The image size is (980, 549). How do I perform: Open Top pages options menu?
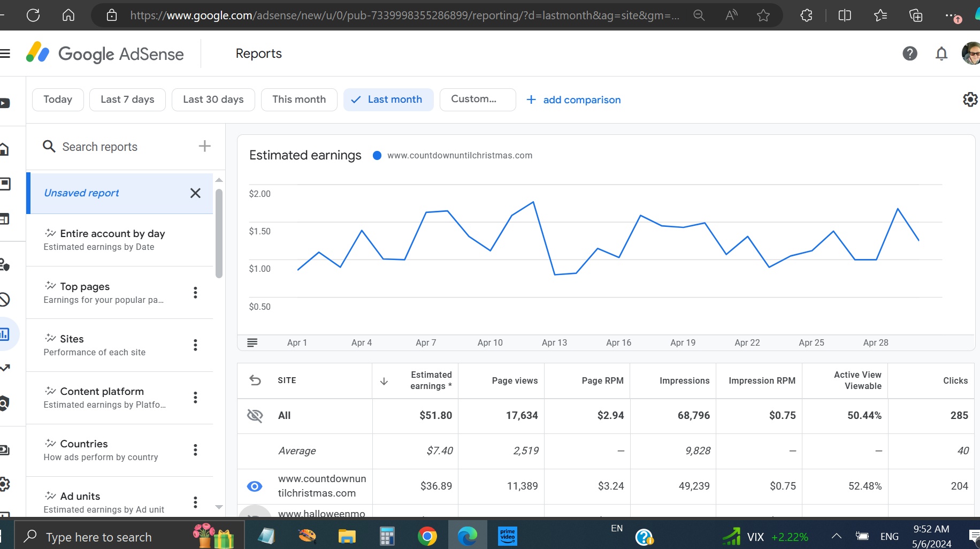pyautogui.click(x=195, y=293)
